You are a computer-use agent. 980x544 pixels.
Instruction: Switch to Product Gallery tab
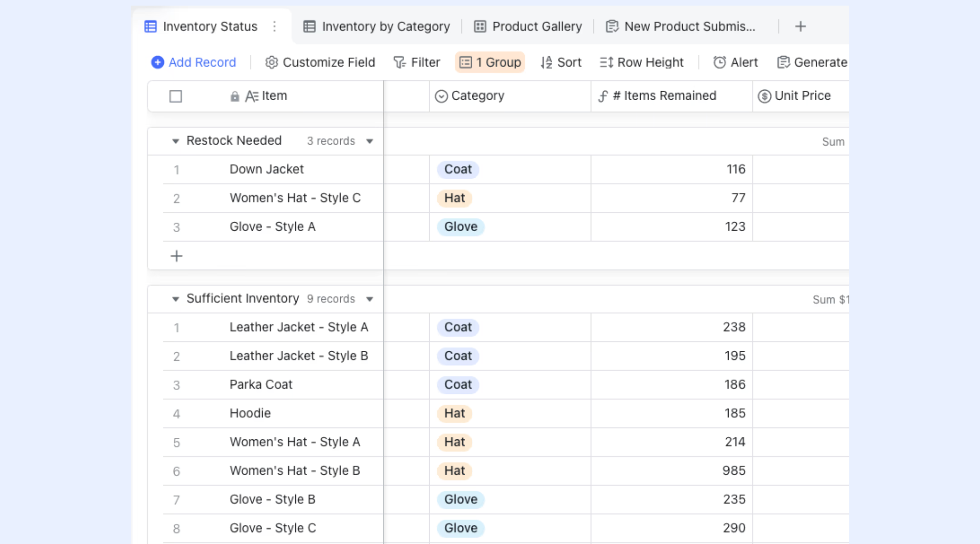point(528,26)
